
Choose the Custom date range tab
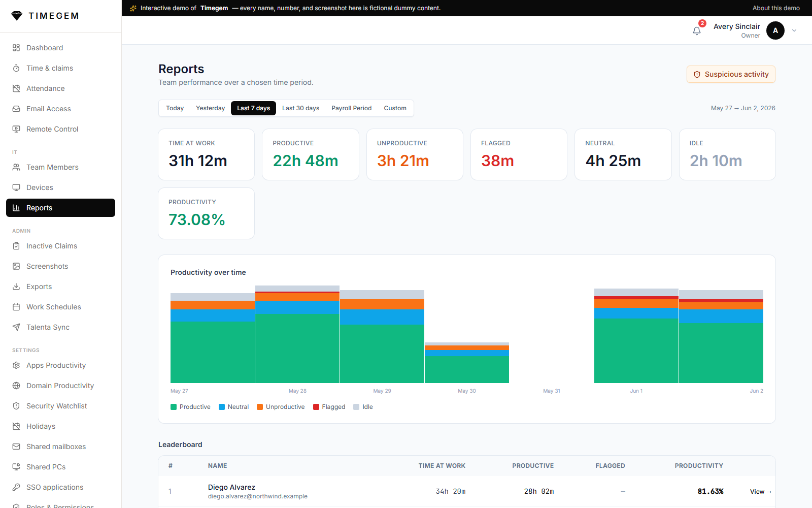(395, 108)
